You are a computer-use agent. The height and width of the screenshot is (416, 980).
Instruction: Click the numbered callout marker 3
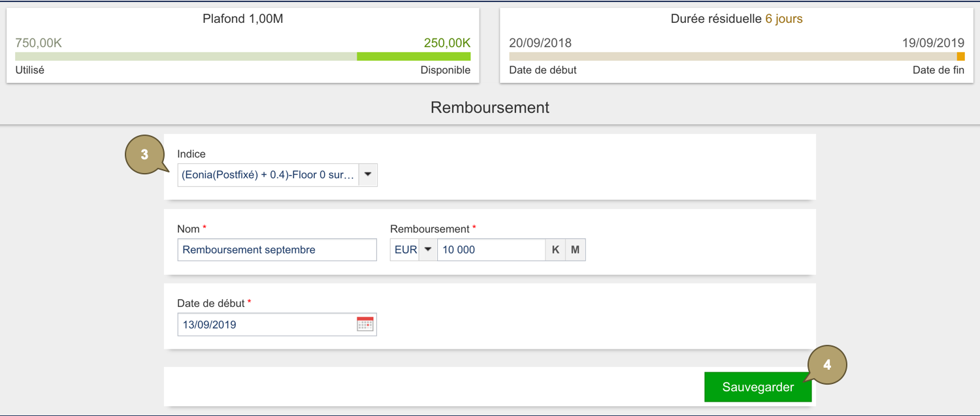[144, 155]
